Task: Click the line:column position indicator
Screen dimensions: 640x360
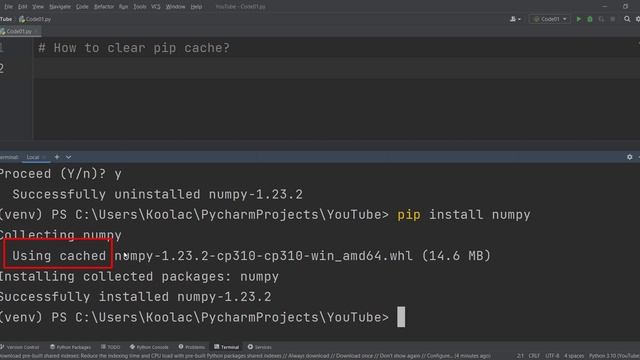Action: tap(520, 356)
